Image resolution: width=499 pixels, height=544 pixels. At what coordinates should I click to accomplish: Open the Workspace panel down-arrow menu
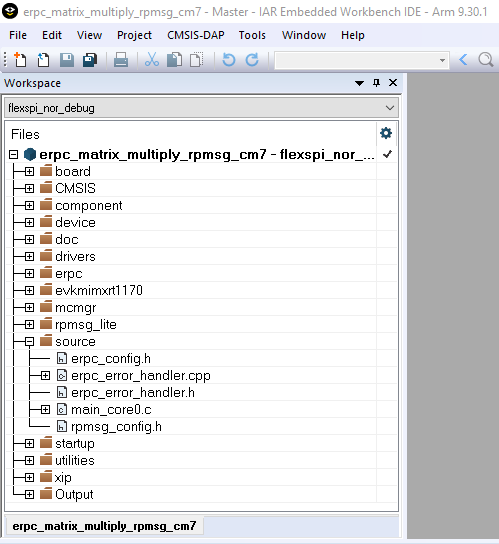coord(360,83)
